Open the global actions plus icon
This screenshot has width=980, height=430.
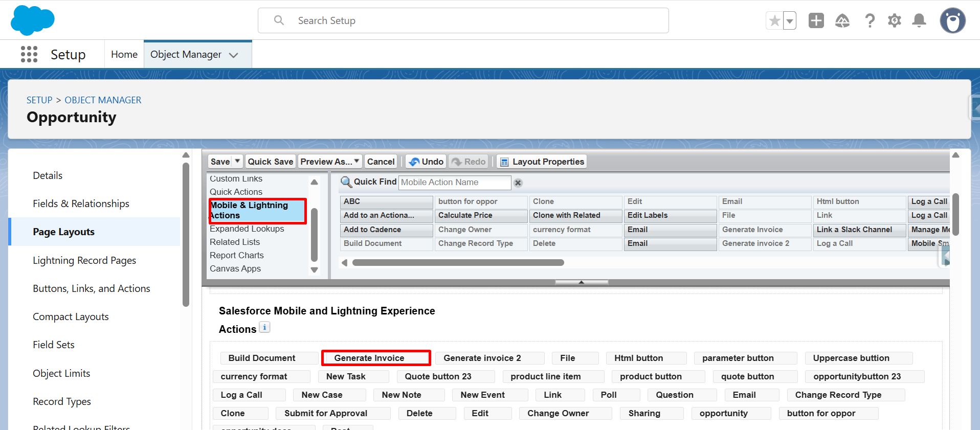pyautogui.click(x=816, y=20)
